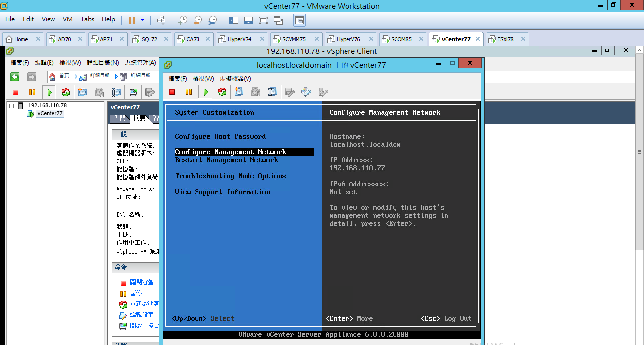Click the 開啟主控台 command link

(x=144, y=326)
